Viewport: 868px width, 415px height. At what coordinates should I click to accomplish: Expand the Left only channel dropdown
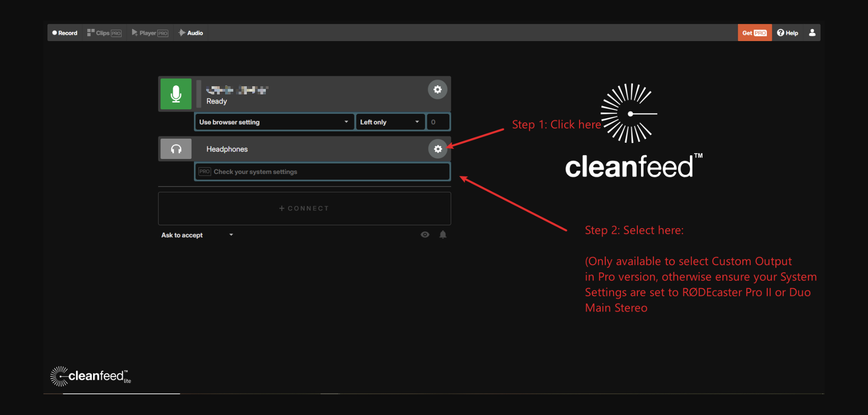(x=390, y=122)
